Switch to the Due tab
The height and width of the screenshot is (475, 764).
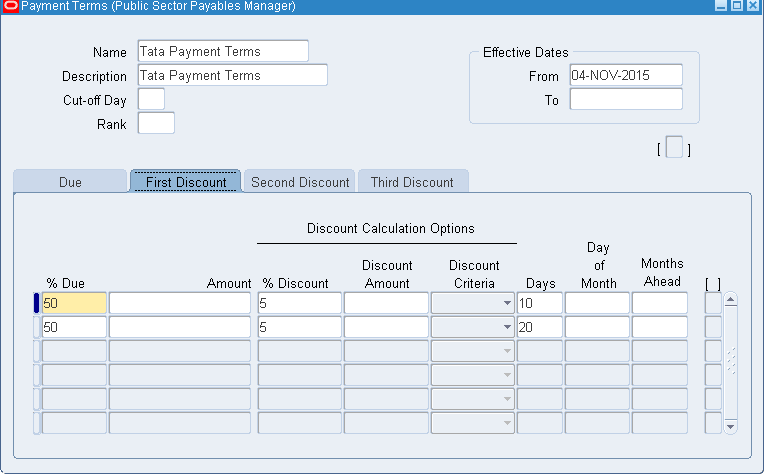click(70, 182)
